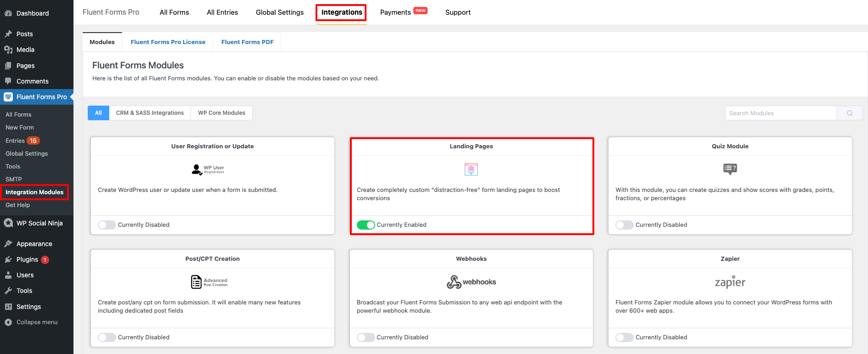Click the Quiz Module chat icon

click(x=730, y=169)
